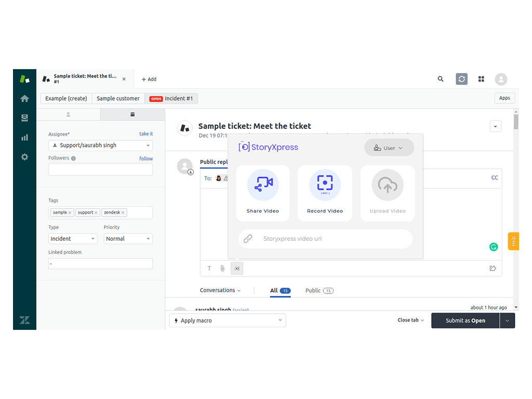
Task: Click the Share Video icon
Action: tap(263, 185)
